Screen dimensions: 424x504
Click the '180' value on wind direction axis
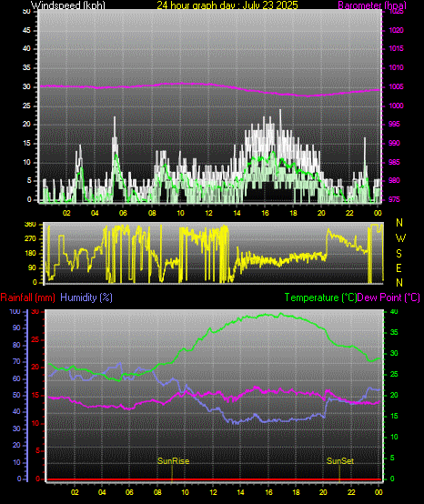coord(30,254)
